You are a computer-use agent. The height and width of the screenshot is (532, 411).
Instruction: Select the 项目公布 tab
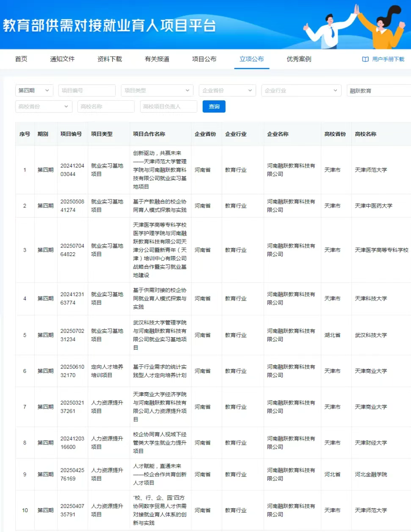click(x=204, y=59)
